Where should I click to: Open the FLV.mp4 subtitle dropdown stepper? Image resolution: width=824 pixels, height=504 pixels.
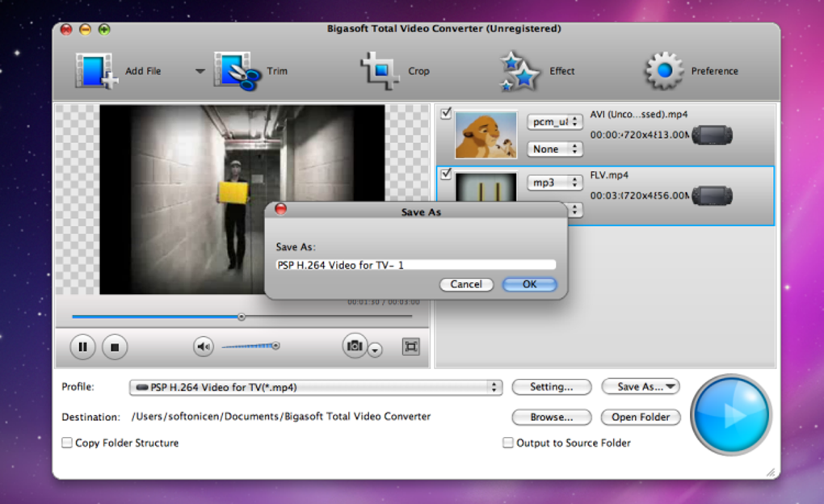pyautogui.click(x=575, y=210)
